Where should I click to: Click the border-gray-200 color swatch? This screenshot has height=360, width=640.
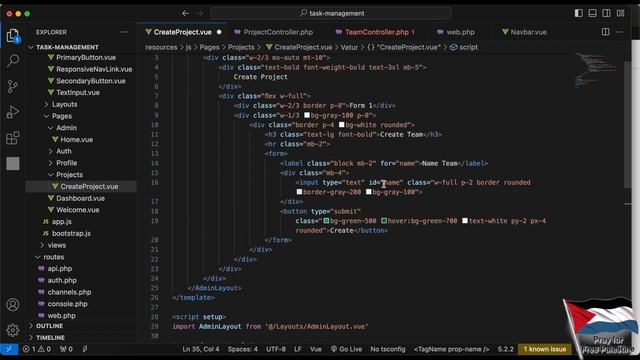pos(299,191)
